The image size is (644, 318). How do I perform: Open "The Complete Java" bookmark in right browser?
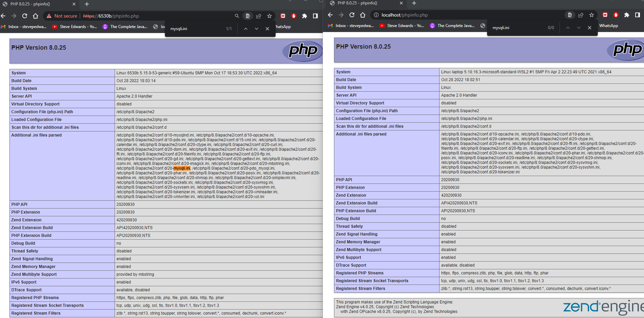(452, 26)
